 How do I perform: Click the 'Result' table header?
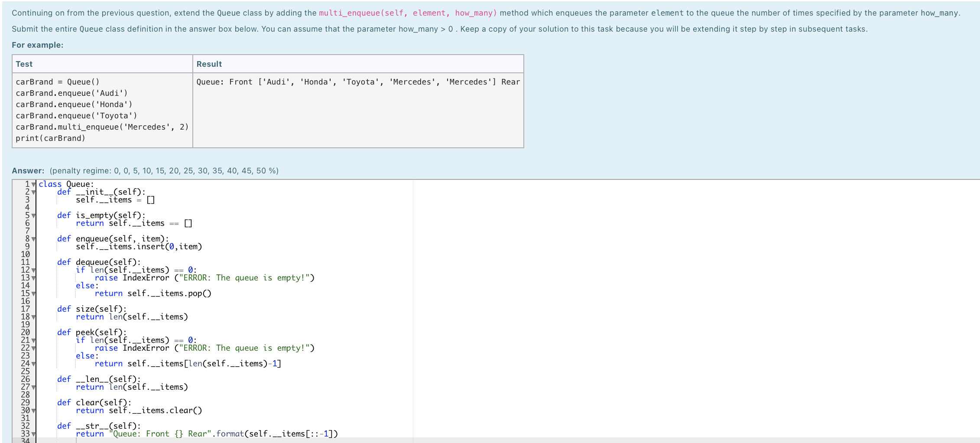coord(209,64)
